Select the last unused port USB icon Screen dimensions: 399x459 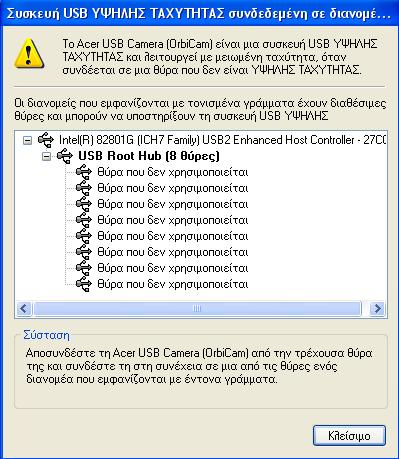click(83, 284)
